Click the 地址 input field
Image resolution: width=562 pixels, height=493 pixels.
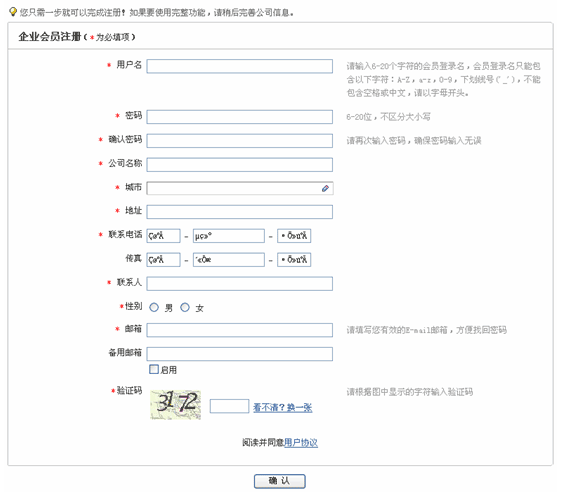click(240, 212)
